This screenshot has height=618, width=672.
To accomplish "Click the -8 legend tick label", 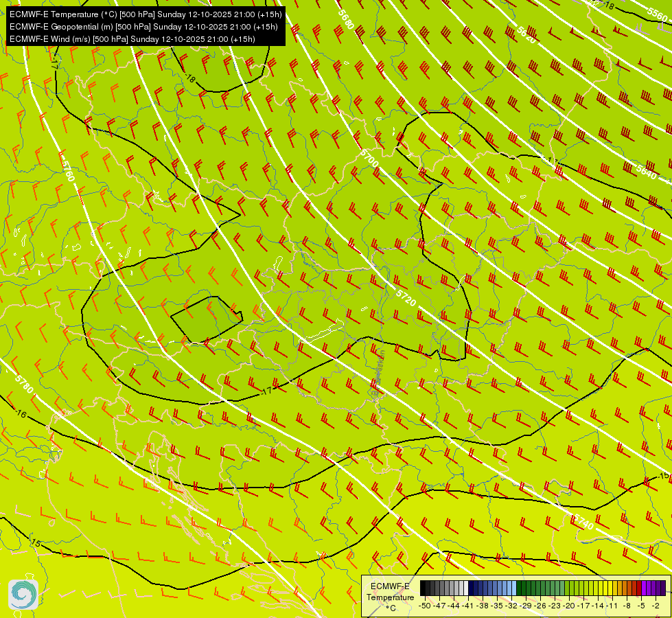I will [x=627, y=606].
